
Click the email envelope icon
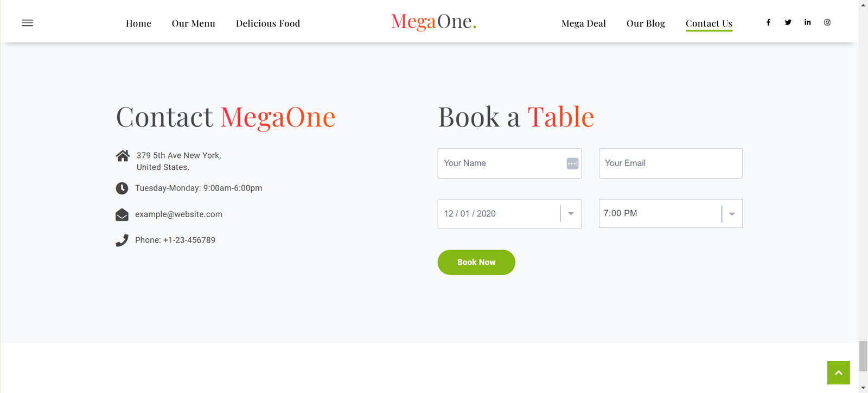[122, 215]
